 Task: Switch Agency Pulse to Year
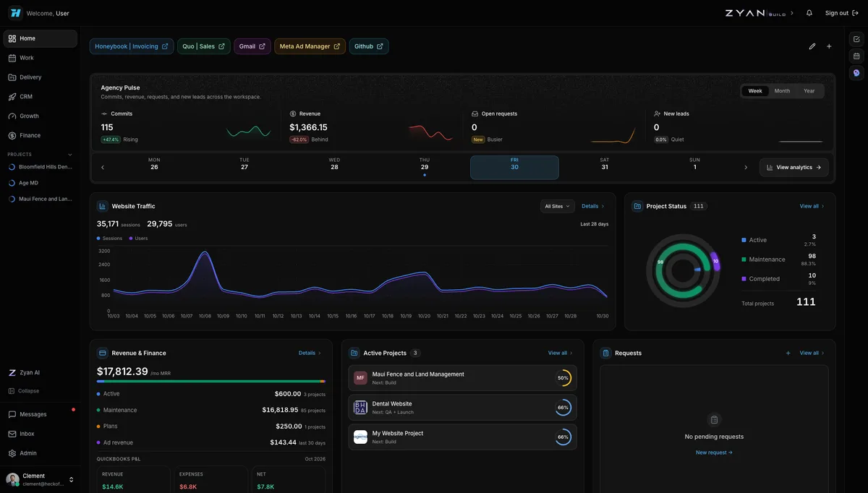point(809,91)
